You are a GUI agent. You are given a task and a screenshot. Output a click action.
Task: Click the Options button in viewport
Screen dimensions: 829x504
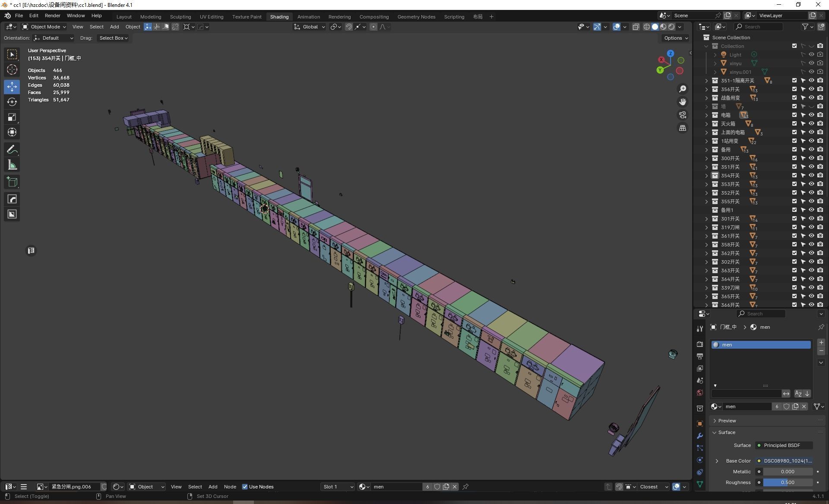tap(675, 38)
